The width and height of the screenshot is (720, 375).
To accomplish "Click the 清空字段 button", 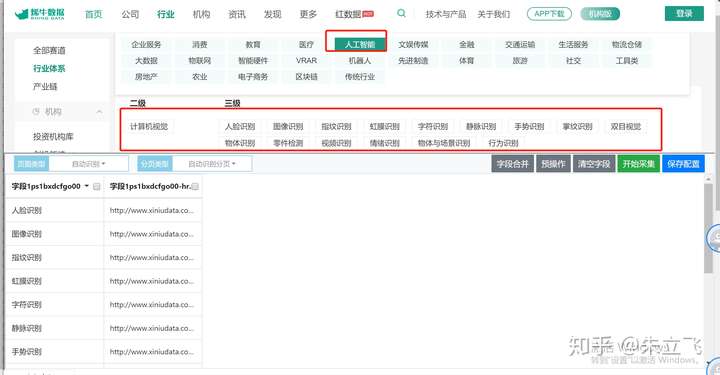I will tap(594, 164).
